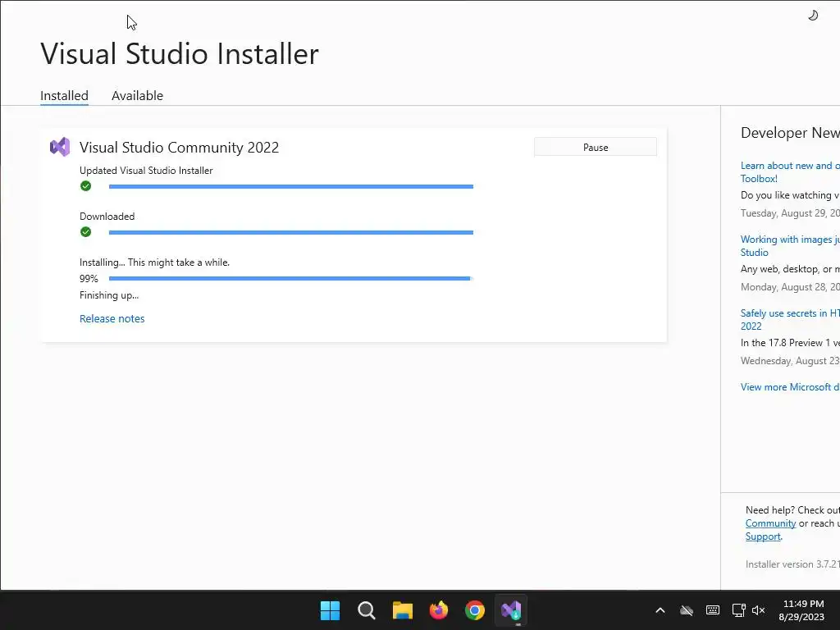
Task: Open the 'Learn about new and' news link
Action: tap(790, 172)
